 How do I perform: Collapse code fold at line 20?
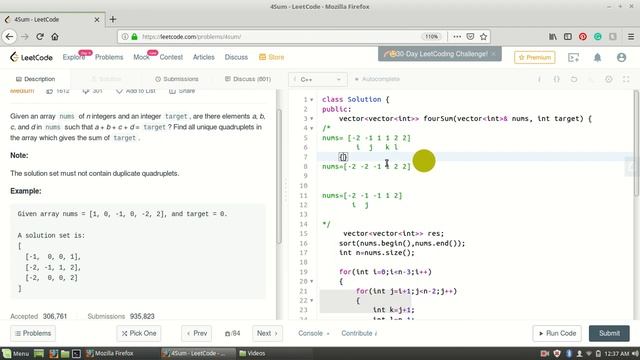coord(312,282)
